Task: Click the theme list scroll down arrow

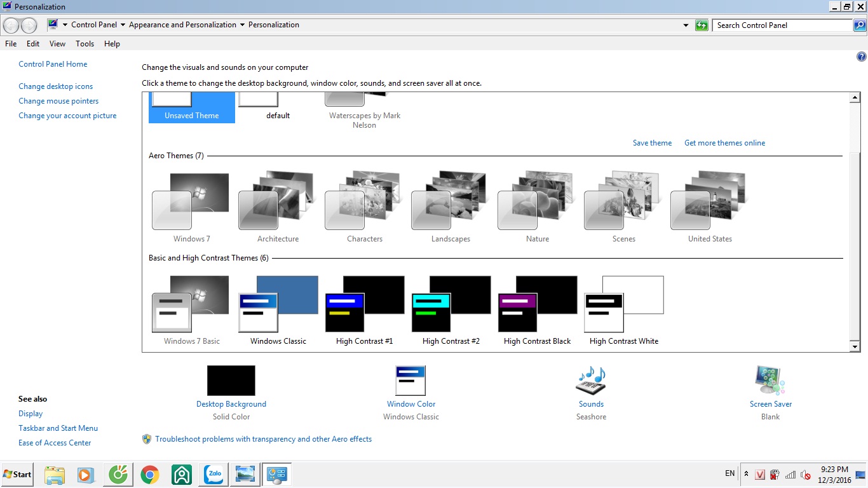Action: (x=855, y=347)
